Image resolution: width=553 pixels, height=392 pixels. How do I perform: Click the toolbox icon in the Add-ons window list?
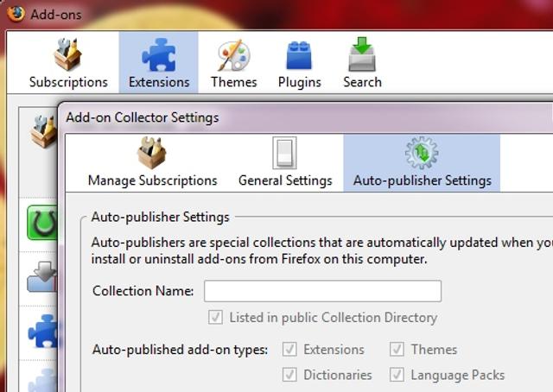point(44,131)
